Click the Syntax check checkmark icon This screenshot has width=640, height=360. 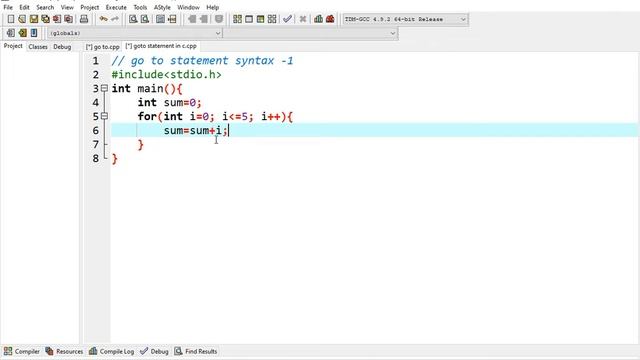(x=287, y=19)
